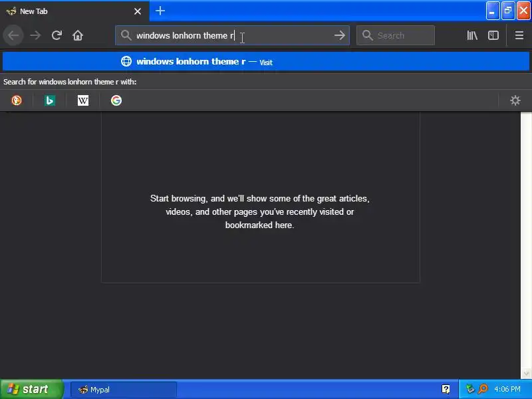Open the hamburger application menu
532x399 pixels.
(519, 35)
